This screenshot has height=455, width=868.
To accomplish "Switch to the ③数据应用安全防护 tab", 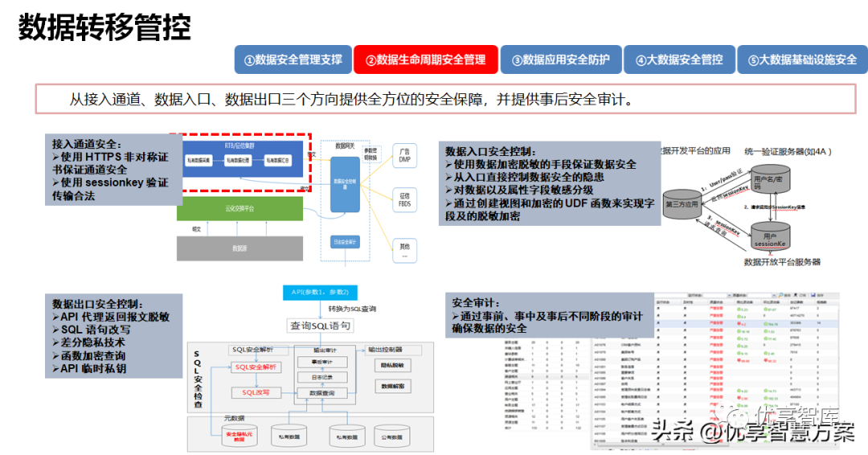I will click(x=561, y=59).
